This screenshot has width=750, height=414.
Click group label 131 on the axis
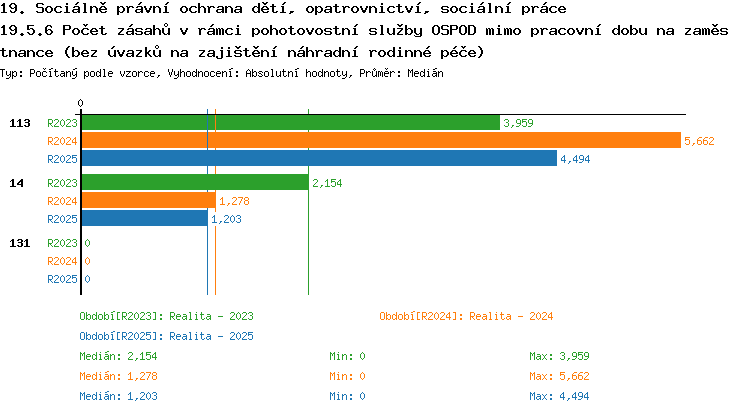[20, 243]
